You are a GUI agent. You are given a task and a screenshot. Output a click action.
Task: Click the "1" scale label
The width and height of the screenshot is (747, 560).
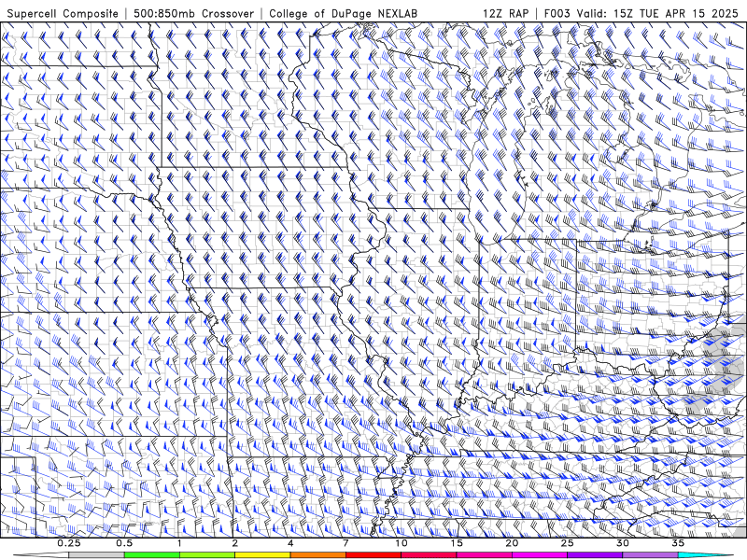(x=179, y=543)
